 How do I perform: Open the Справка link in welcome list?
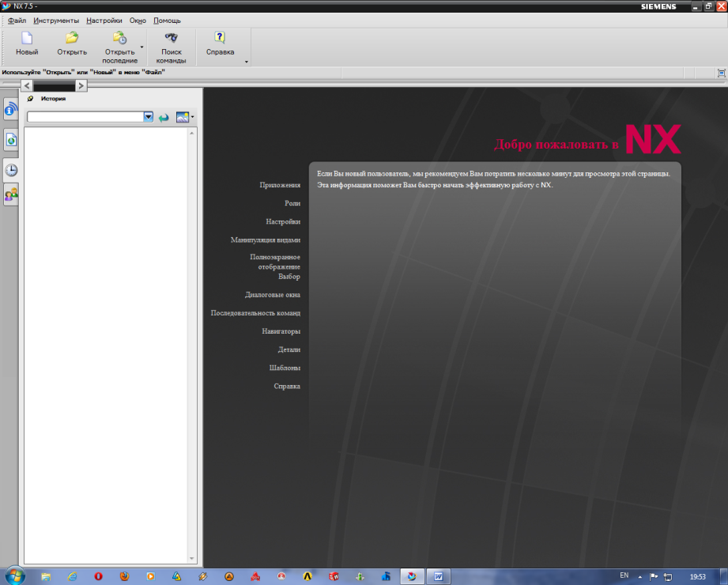pyautogui.click(x=287, y=387)
